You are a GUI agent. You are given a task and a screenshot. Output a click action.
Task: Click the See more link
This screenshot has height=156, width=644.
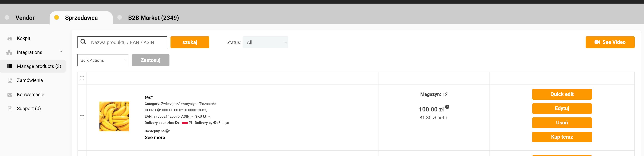(x=155, y=137)
